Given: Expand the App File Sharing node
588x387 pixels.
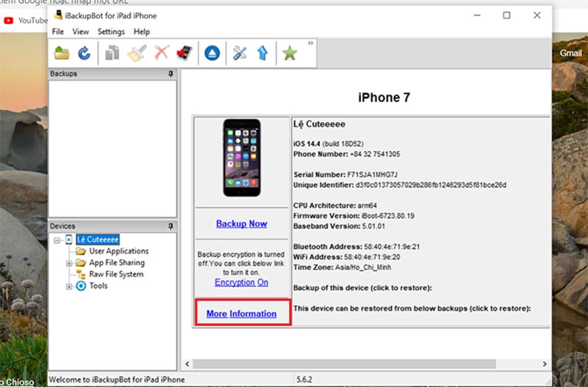Looking at the screenshot, I should click(69, 264).
